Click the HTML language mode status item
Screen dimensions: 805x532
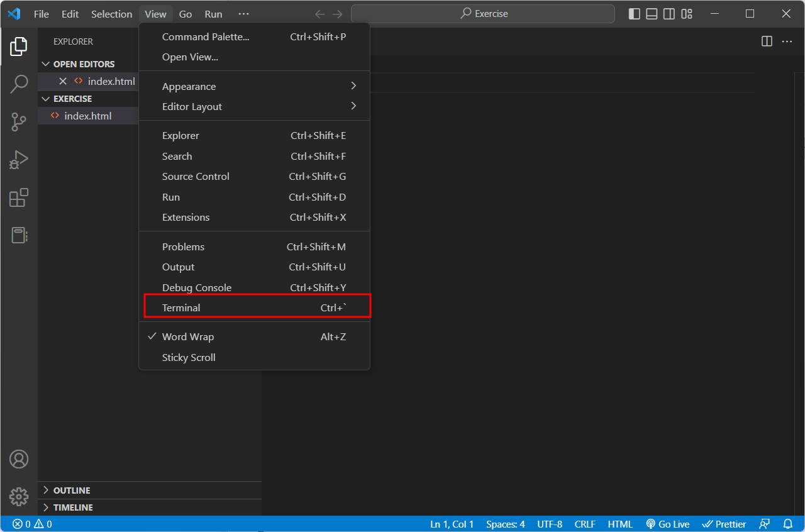click(620, 524)
